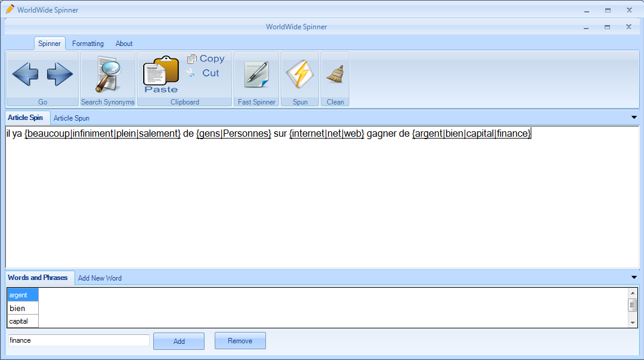The height and width of the screenshot is (360, 644).
Task: Remove the selected synonym
Action: 240,341
